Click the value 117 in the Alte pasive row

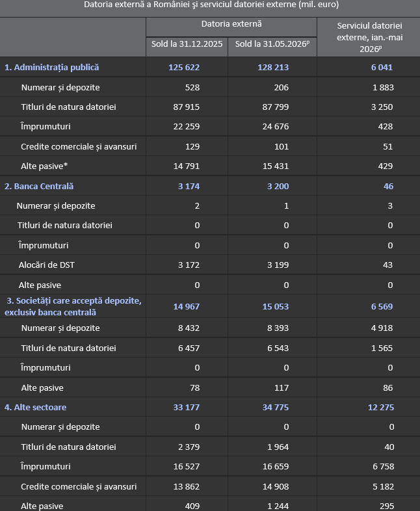tap(282, 388)
